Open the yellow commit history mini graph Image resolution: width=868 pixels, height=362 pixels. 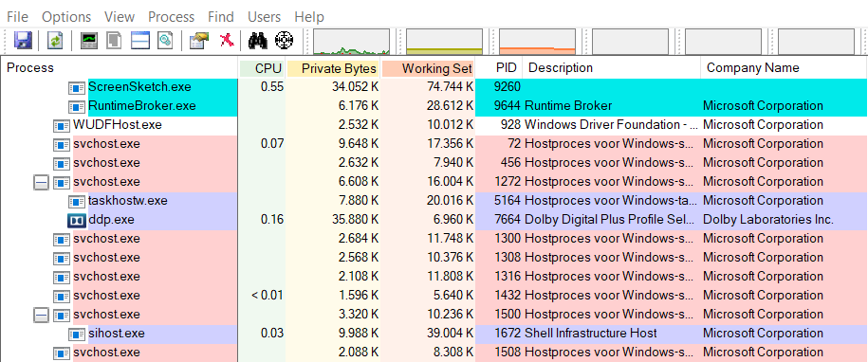445,42
